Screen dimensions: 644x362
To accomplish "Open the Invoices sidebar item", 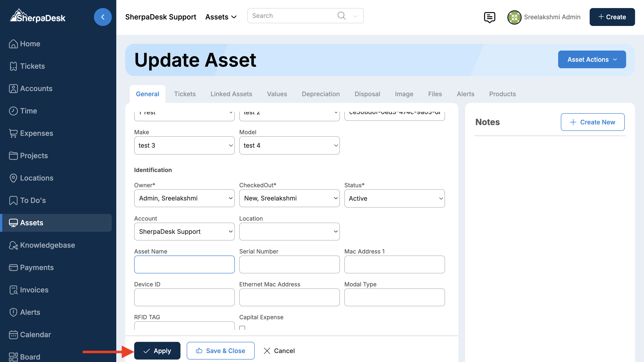I will point(34,290).
